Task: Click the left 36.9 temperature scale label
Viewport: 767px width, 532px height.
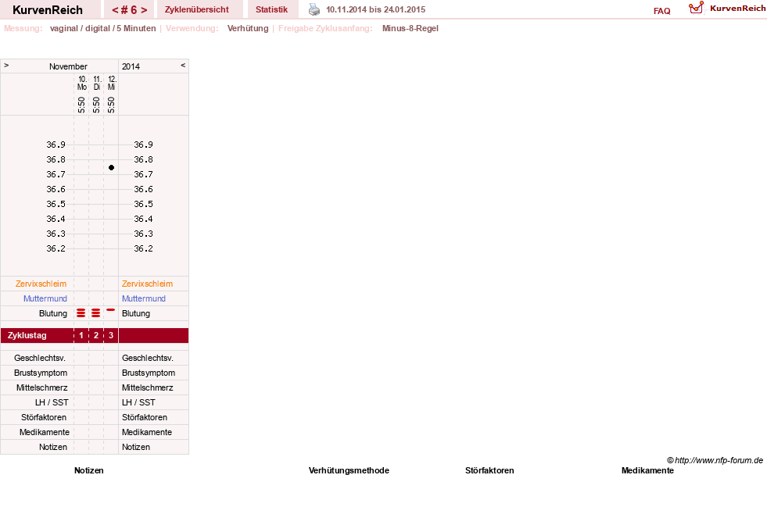Action: 56,145
